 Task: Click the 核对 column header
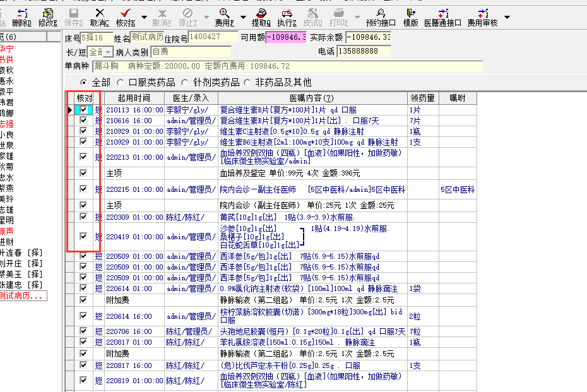[84, 98]
